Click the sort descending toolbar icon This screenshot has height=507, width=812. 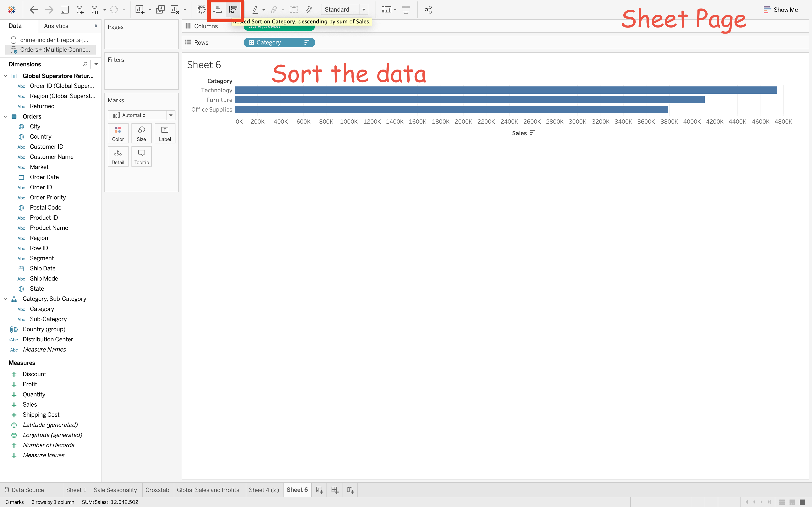click(x=233, y=10)
